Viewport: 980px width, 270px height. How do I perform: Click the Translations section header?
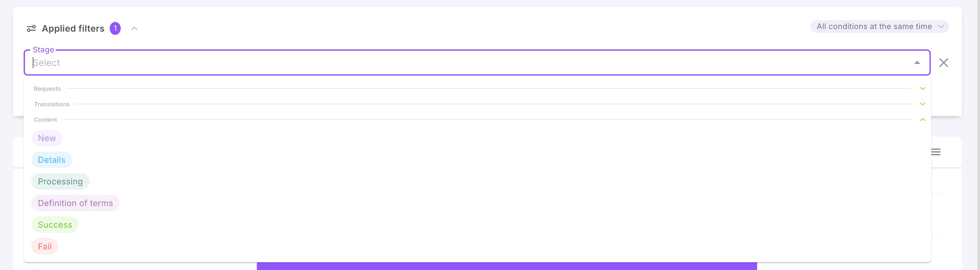point(52,104)
